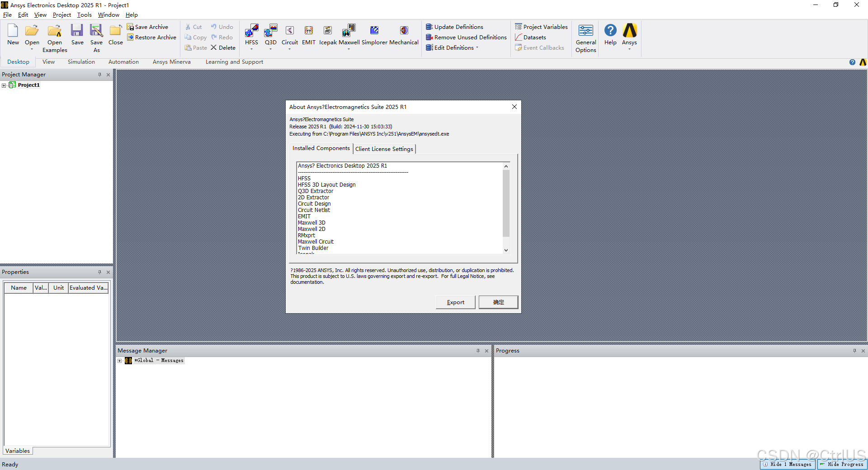Viewport: 868px width, 470px height.
Task: Open the HFSS dropdown arrow
Action: [x=251, y=49]
